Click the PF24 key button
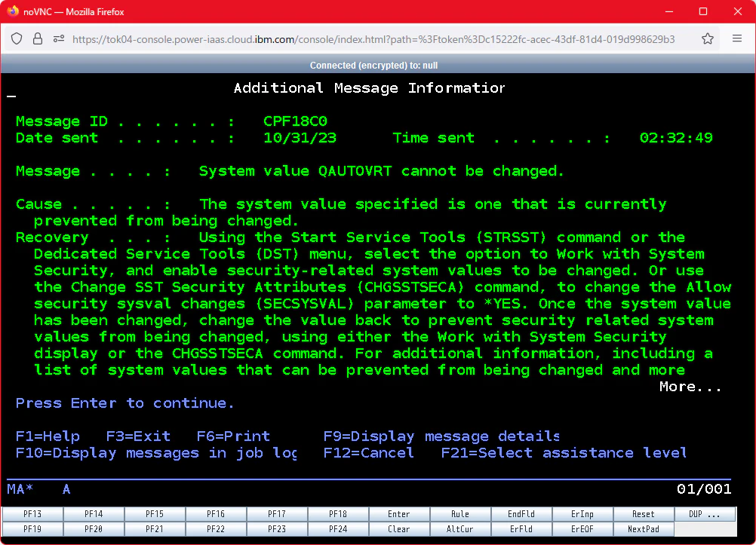Image resolution: width=756 pixels, height=545 pixels. click(x=338, y=529)
